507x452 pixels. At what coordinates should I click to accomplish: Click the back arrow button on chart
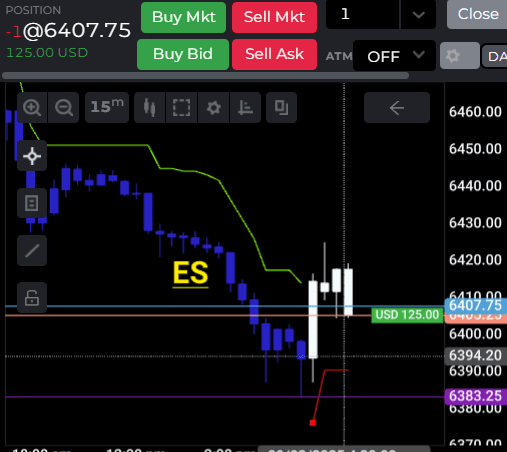(397, 108)
